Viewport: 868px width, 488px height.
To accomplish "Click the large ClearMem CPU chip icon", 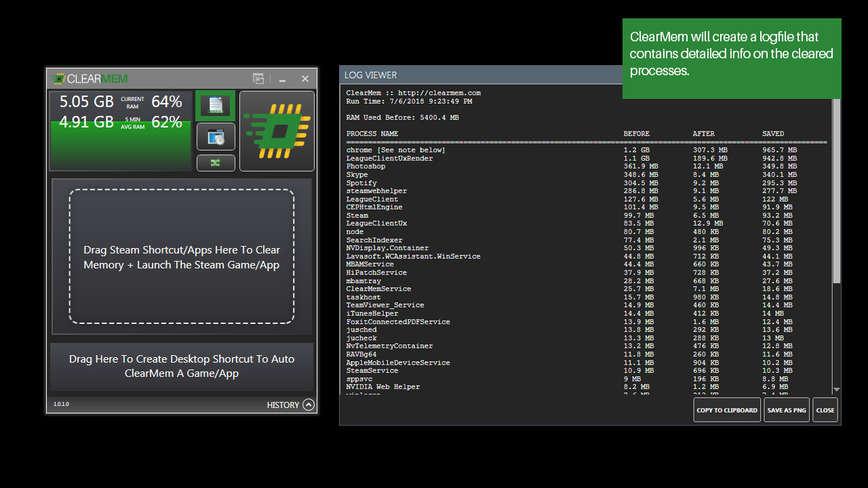I will [276, 130].
